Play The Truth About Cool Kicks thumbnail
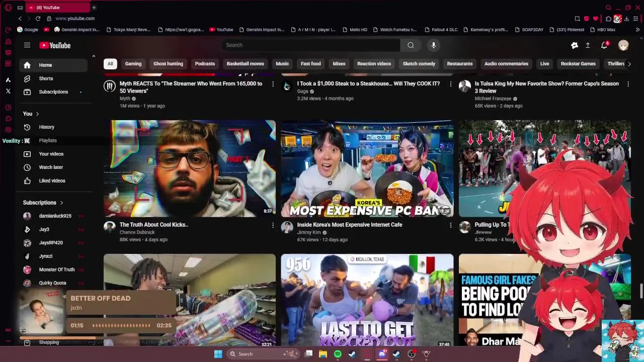The height and width of the screenshot is (362, 644). pyautogui.click(x=190, y=168)
